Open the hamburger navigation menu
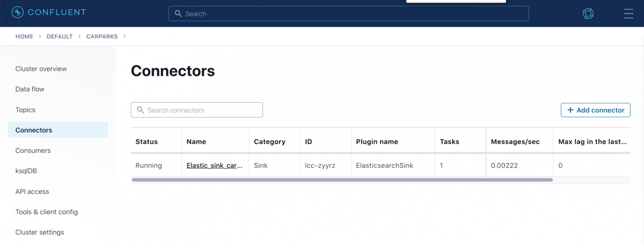The image size is (644, 245). pos(628,13)
